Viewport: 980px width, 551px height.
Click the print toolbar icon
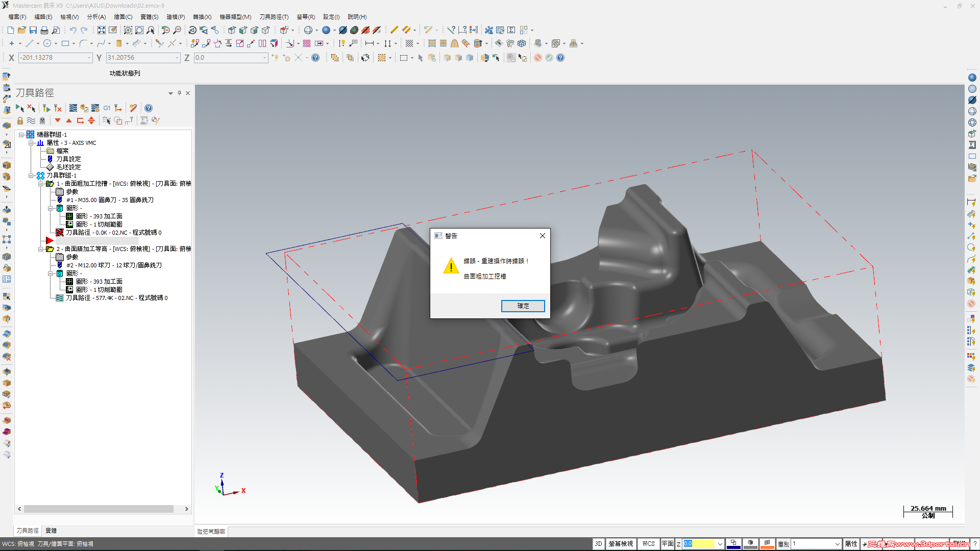[x=44, y=30]
